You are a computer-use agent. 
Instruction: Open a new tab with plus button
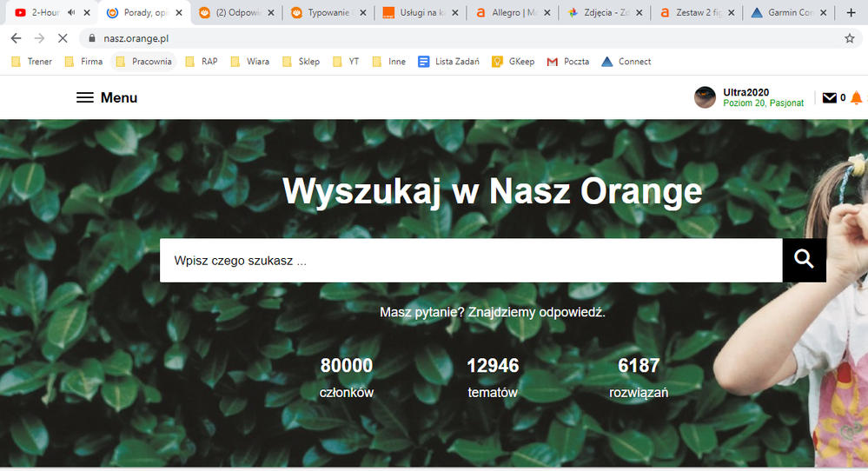(x=851, y=13)
